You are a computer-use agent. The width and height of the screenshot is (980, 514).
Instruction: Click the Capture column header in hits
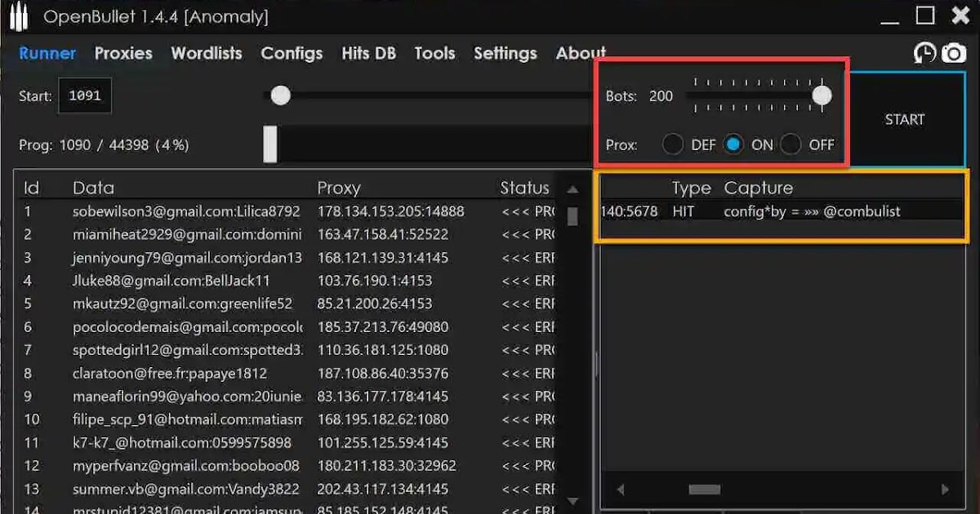[x=759, y=188]
